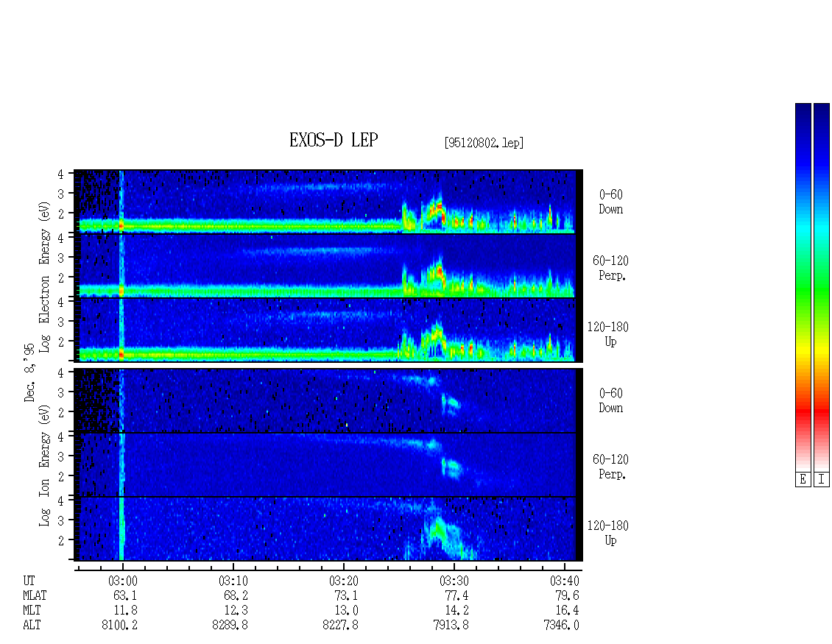The height and width of the screenshot is (644, 832).
Task: Click the MLT row label
Action: [x=32, y=611]
